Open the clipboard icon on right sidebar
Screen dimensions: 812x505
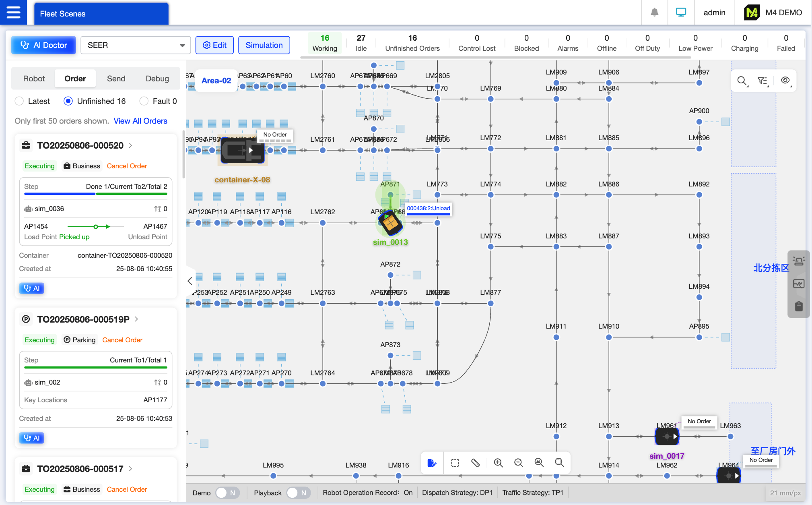799,306
